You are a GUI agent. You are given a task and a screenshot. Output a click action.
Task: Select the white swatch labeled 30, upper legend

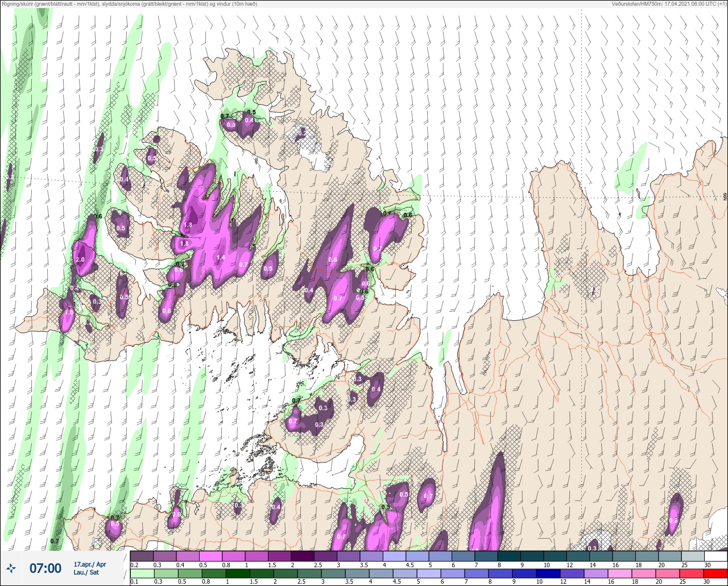(715, 556)
